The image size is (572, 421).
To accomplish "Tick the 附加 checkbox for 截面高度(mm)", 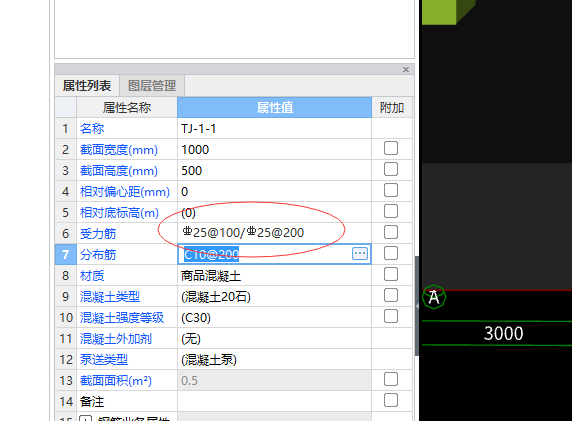I will click(391, 169).
